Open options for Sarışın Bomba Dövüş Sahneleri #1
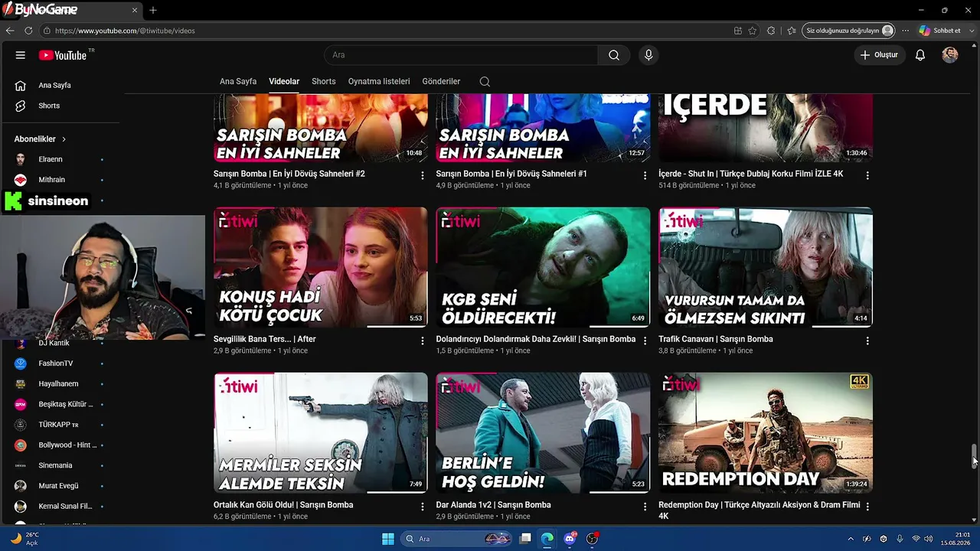This screenshot has height=551, width=980. [645, 175]
